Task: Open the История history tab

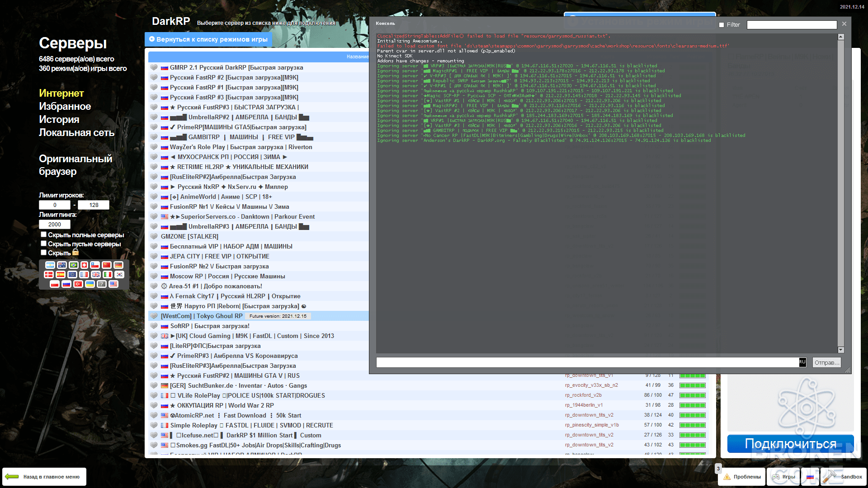Action: click(x=59, y=119)
